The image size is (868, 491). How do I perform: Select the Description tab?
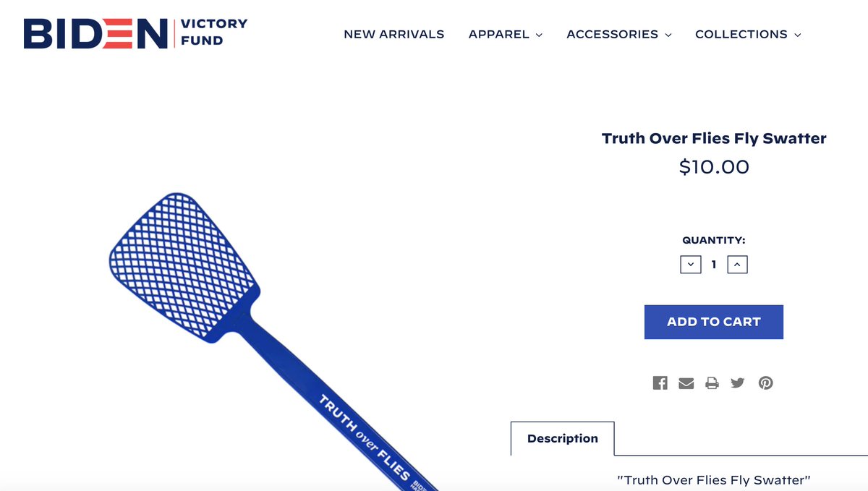(x=563, y=438)
